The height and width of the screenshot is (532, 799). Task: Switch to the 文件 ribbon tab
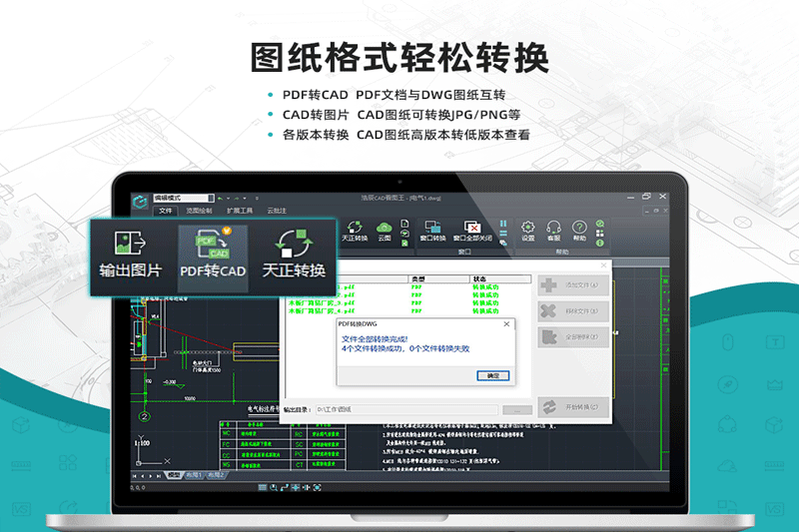pos(167,211)
